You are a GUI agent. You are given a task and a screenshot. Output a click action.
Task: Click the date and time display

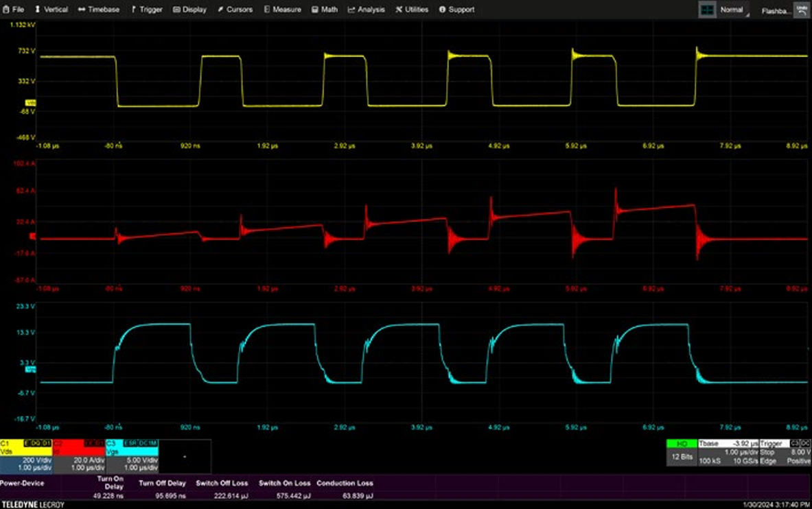tap(776, 504)
